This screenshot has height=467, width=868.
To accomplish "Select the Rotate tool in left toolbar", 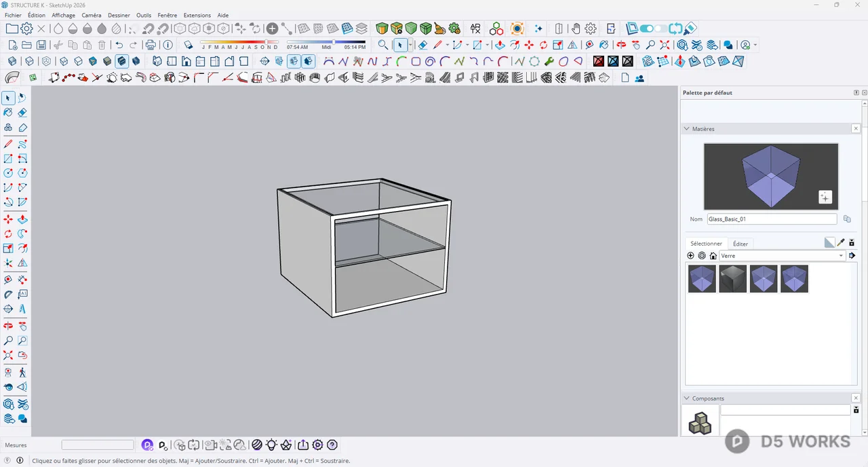I will [8, 234].
